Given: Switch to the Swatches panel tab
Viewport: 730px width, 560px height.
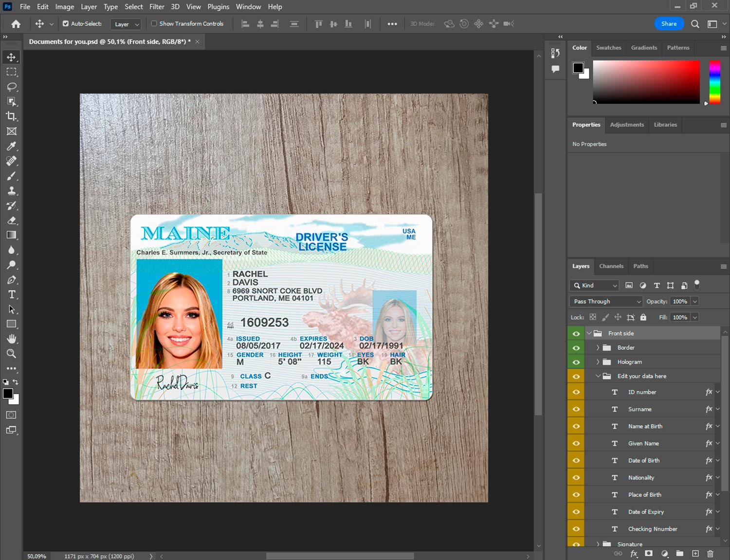Looking at the screenshot, I should tap(608, 48).
